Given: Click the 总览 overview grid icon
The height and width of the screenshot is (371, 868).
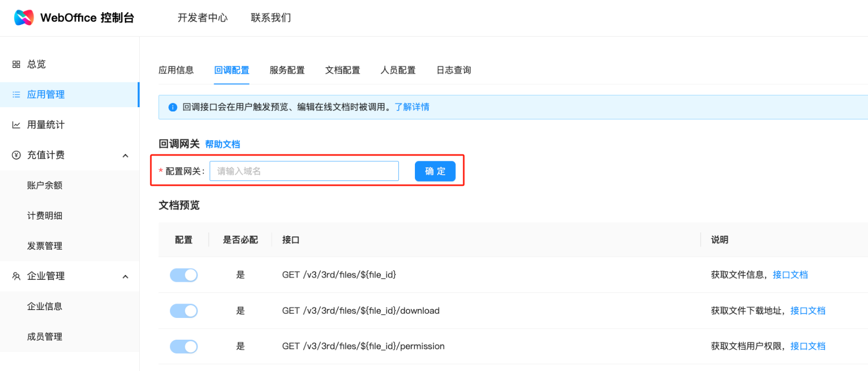Looking at the screenshot, I should [16, 64].
